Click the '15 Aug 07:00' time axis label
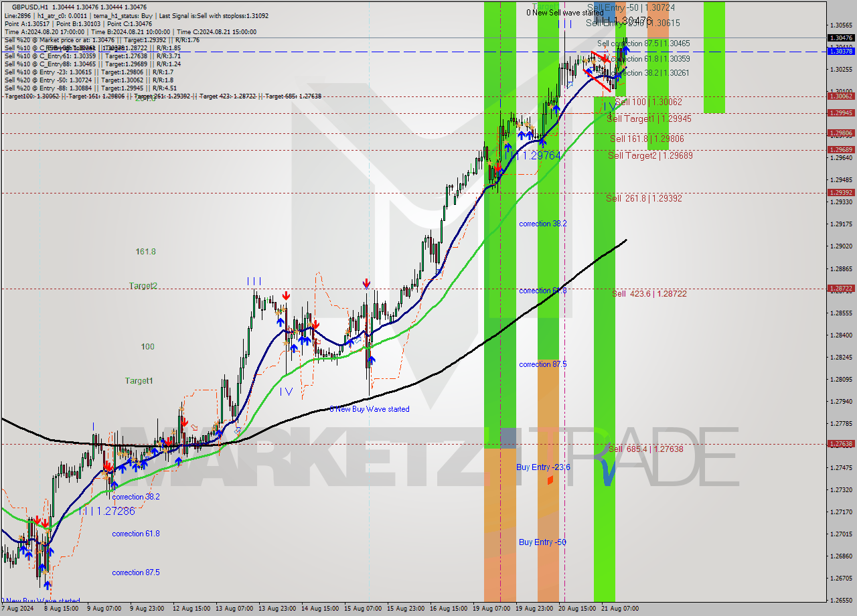 tap(363, 609)
